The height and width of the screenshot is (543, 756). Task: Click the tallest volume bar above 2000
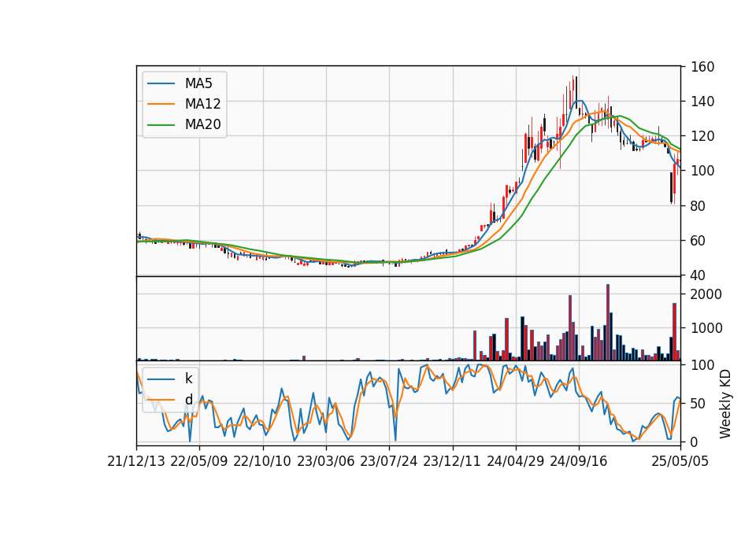pyautogui.click(x=608, y=323)
